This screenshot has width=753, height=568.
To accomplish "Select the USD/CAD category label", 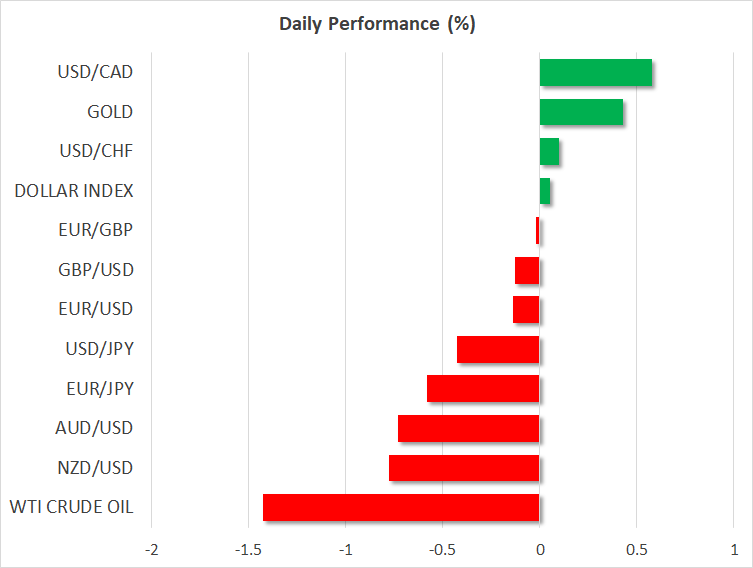I will (96, 72).
